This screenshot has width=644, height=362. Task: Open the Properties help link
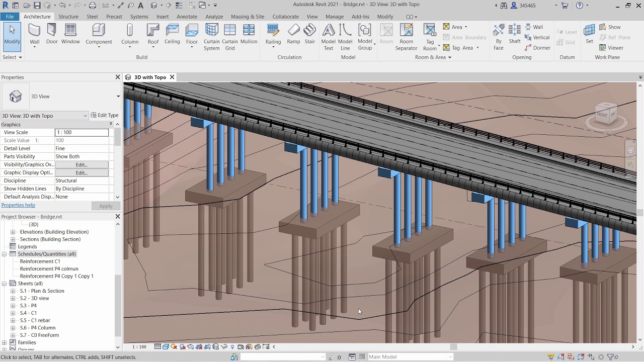[x=18, y=205]
